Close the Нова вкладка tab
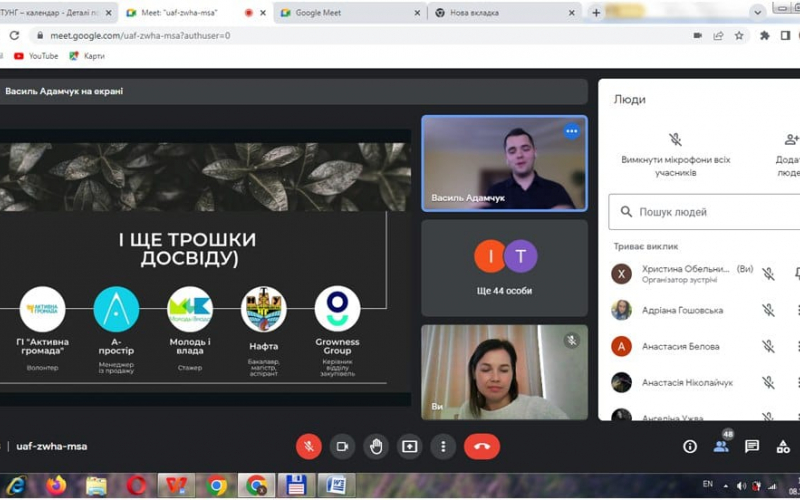 [571, 13]
